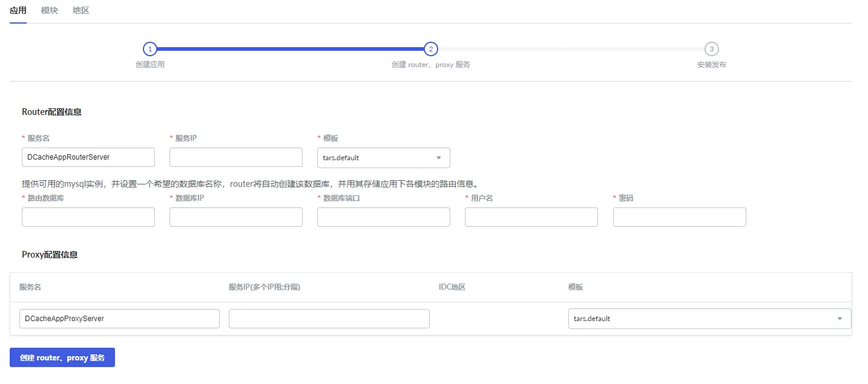The width and height of the screenshot is (868, 384).
Task: Switch to the 地区 tab
Action: (x=81, y=10)
